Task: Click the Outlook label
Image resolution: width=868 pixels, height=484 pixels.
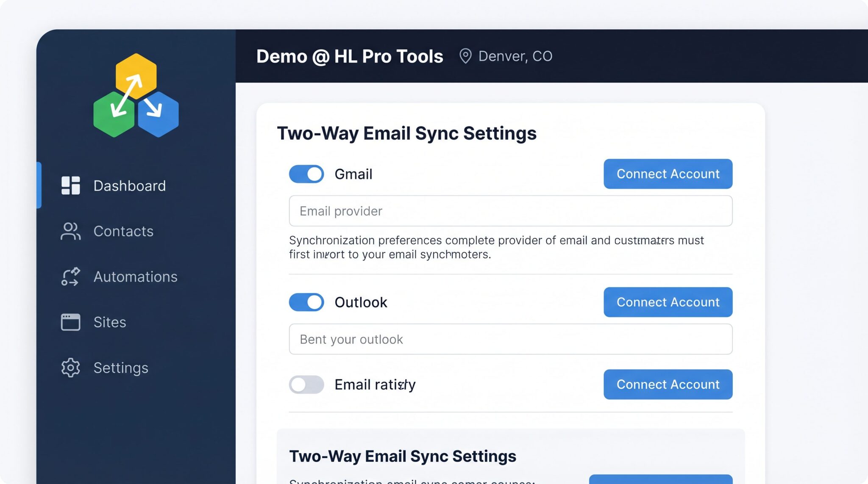Action: (x=361, y=302)
